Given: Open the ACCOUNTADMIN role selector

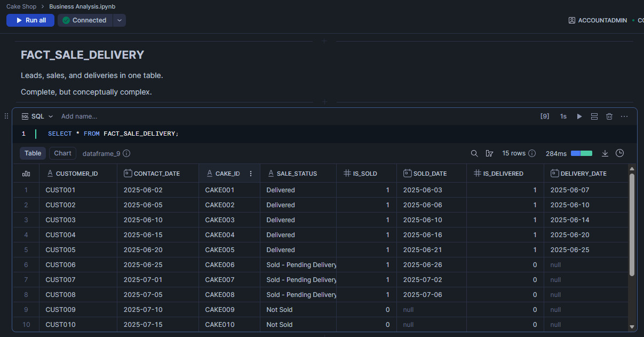Looking at the screenshot, I should click(x=598, y=20).
